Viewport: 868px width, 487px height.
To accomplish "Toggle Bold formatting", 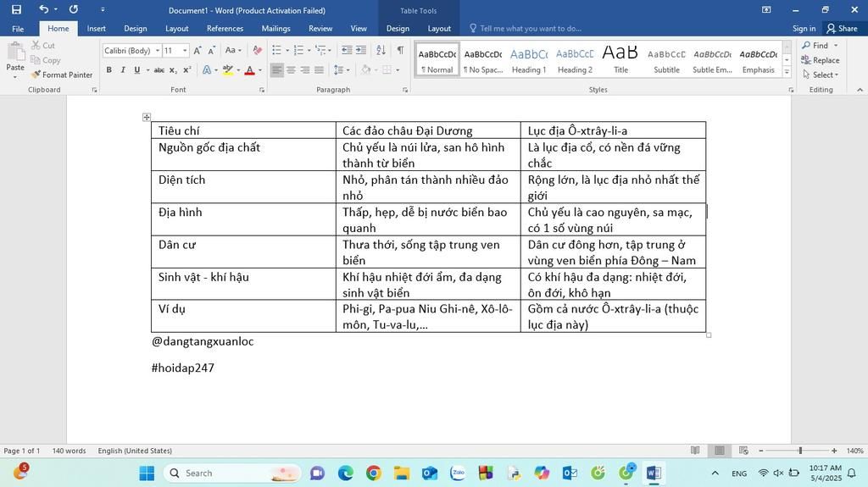I will pos(108,70).
